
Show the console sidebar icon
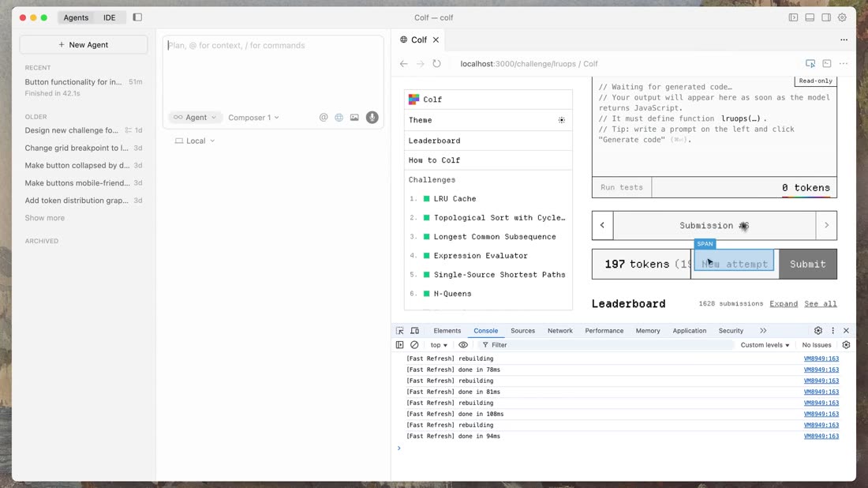(x=400, y=344)
